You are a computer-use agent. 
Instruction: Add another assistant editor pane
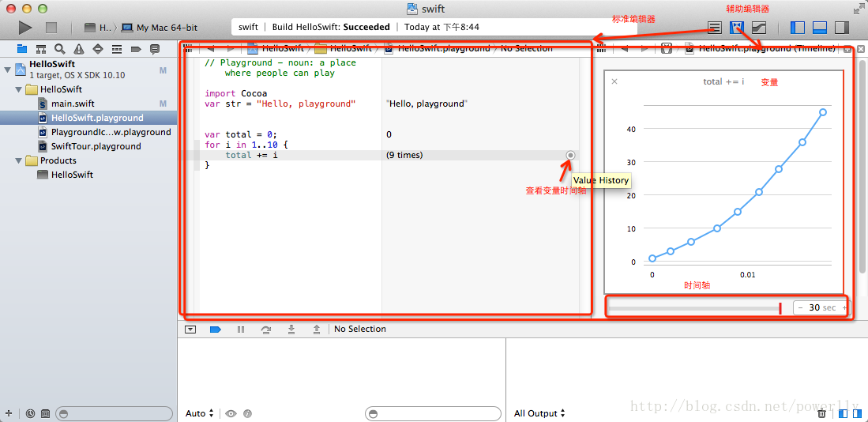(847, 49)
